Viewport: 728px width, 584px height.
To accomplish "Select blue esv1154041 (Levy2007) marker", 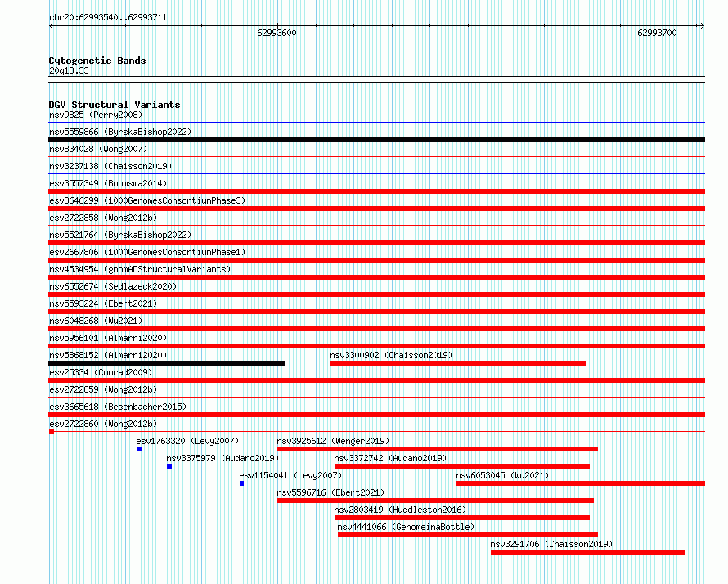I will pyautogui.click(x=241, y=483).
